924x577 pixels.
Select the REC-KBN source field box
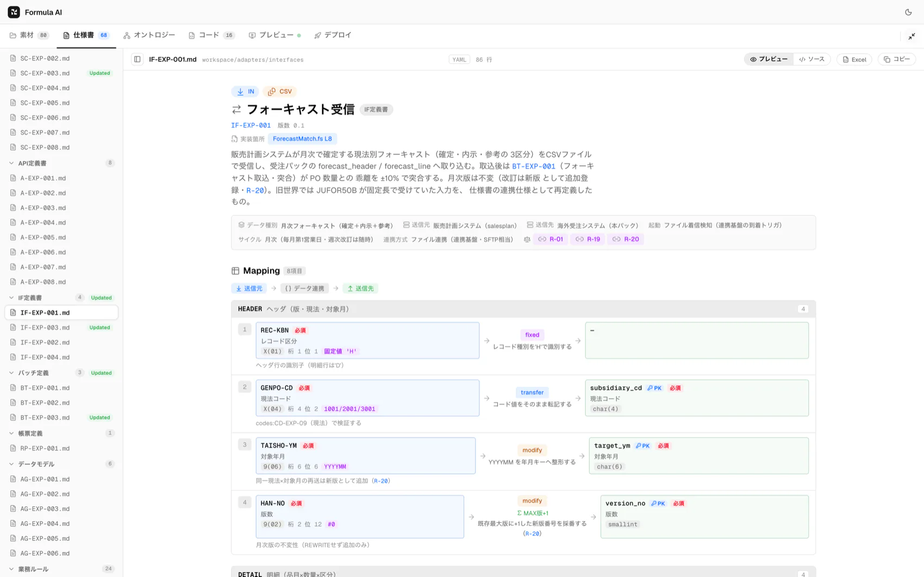[367, 341]
